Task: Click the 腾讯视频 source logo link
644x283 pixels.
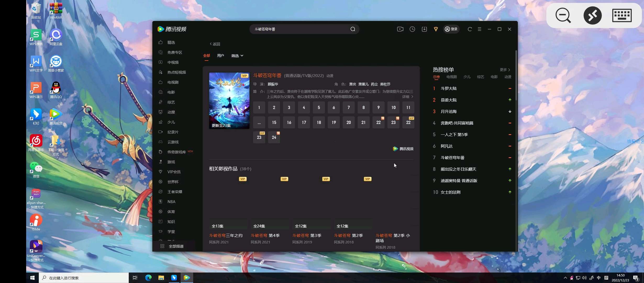Action: pyautogui.click(x=403, y=149)
